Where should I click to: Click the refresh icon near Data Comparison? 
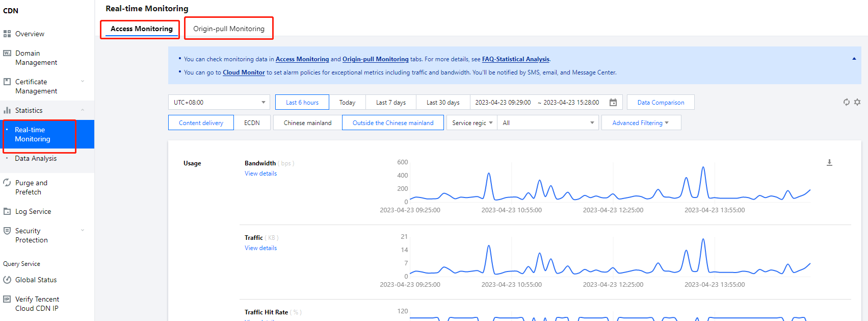tap(846, 102)
